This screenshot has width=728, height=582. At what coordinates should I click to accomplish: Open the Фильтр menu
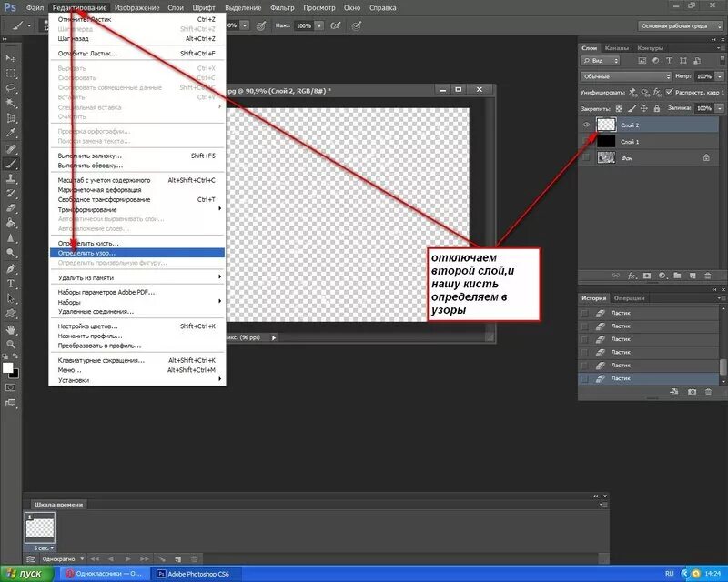tap(282, 7)
